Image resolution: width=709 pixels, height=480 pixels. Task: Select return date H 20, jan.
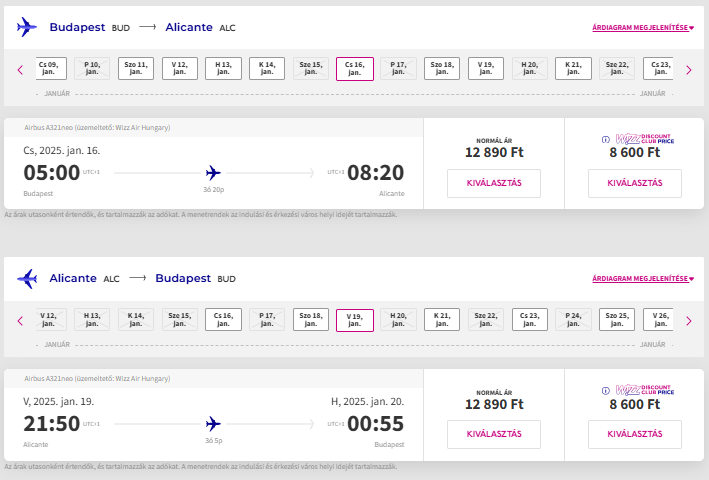[x=398, y=320]
